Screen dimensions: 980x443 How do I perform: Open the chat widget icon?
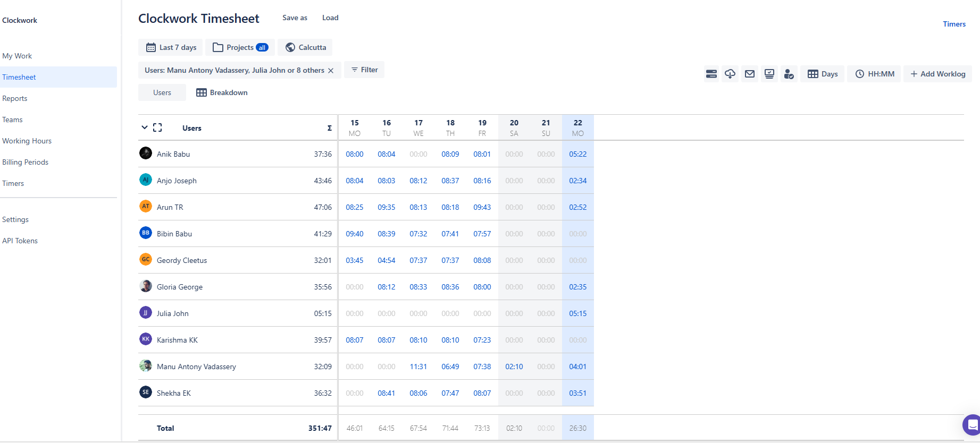[972, 425]
